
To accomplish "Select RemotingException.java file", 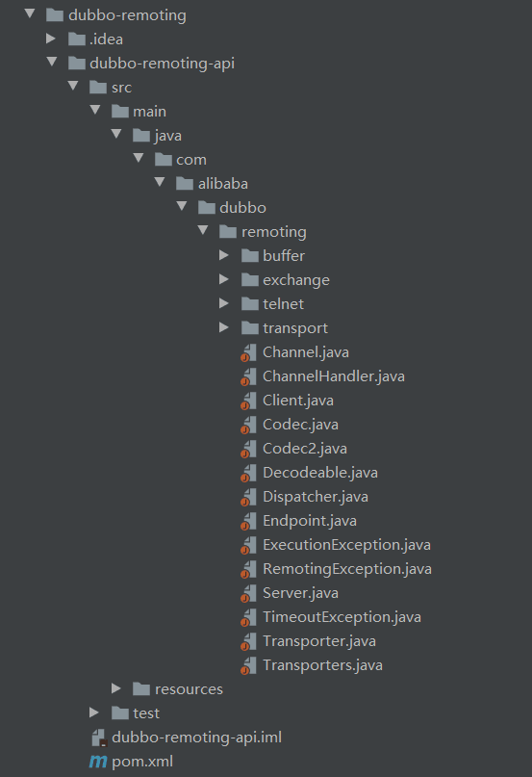I will (x=346, y=569).
